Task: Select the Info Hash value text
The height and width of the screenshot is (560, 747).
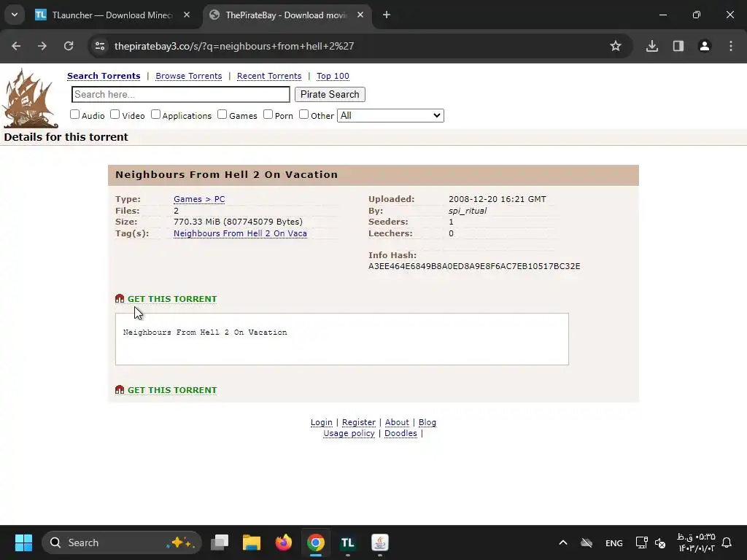Action: [474, 266]
